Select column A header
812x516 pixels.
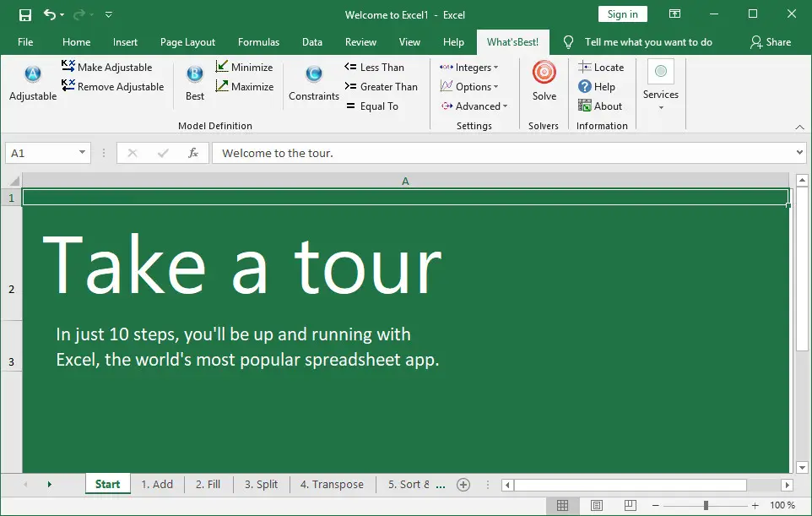click(405, 181)
